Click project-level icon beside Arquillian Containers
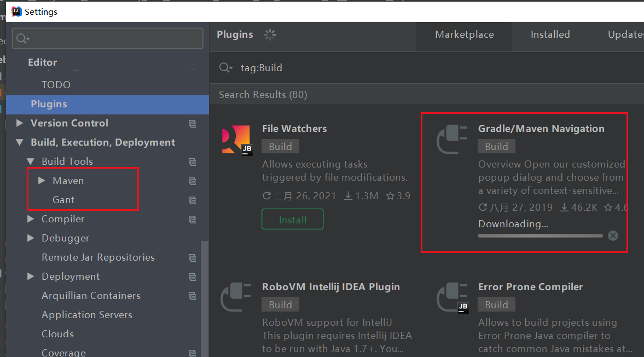644x357 pixels. (x=192, y=296)
